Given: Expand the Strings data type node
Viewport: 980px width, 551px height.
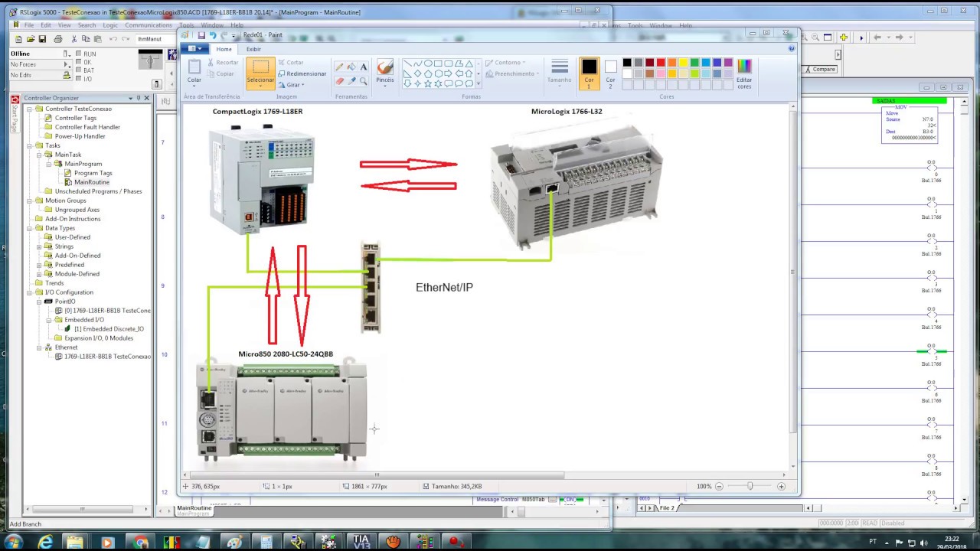Looking at the screenshot, I should tap(39, 246).
